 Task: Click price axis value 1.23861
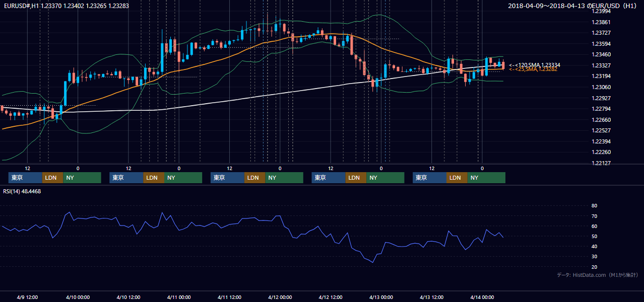(601, 22)
